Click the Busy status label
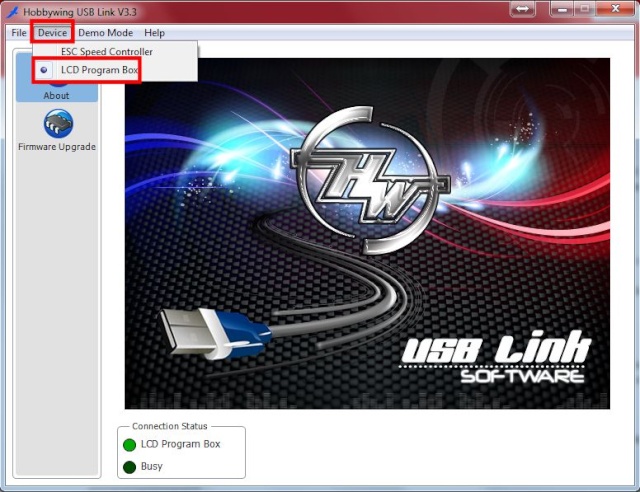Viewport: 640px width, 492px height. pyautogui.click(x=151, y=466)
